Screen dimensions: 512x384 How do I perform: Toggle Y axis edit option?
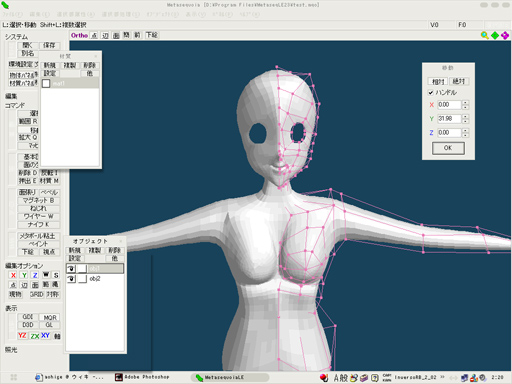click(x=24, y=275)
